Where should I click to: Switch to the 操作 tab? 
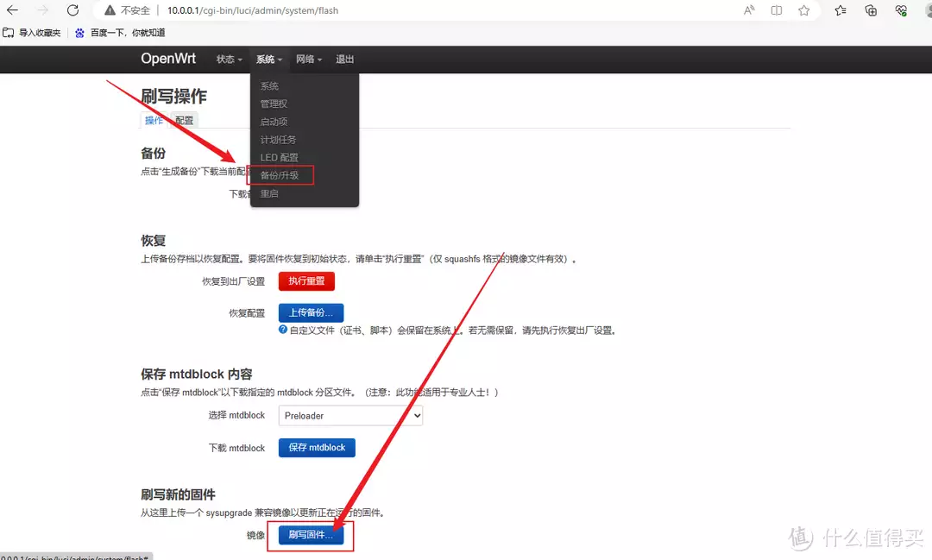(154, 120)
